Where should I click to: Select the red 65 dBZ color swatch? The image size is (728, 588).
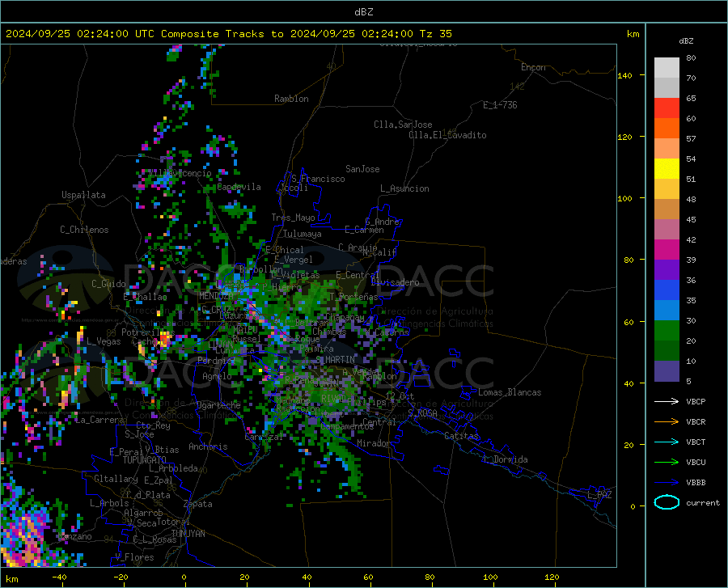(667, 108)
